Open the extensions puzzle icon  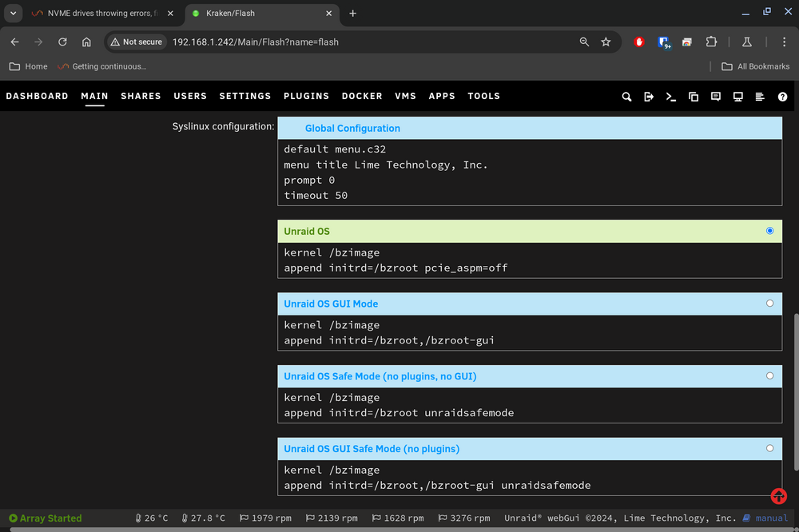711,42
